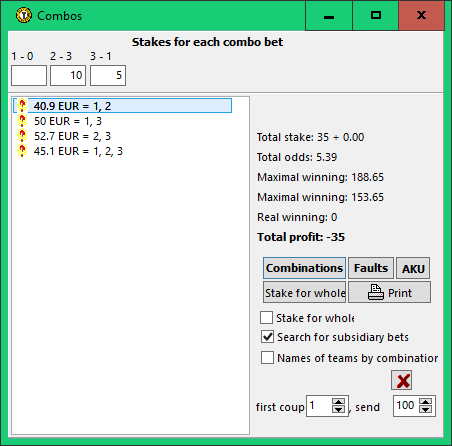Image resolution: width=452 pixels, height=446 pixels.
Task: Print the combos with the printer button
Action: (x=389, y=292)
